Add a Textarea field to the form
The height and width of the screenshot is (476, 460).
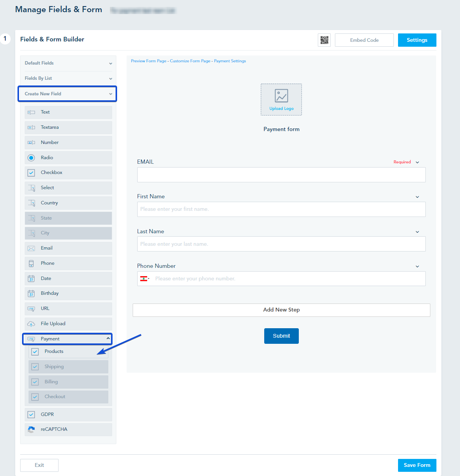[x=68, y=128]
